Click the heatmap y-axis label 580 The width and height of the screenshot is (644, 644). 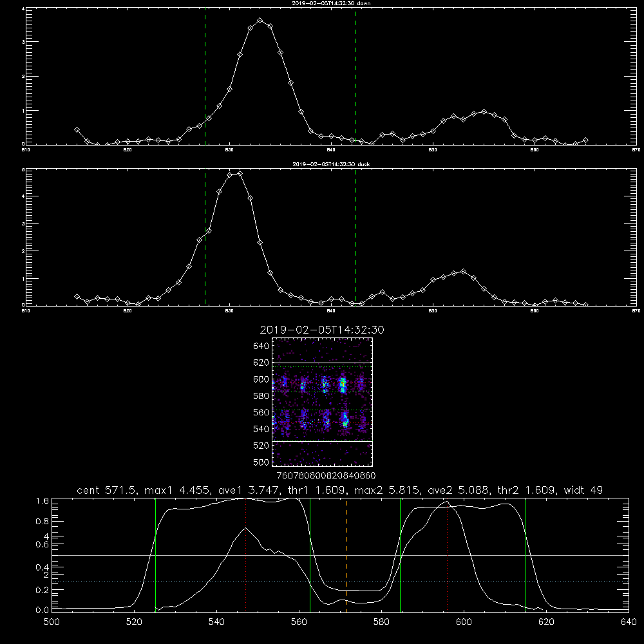261,396
